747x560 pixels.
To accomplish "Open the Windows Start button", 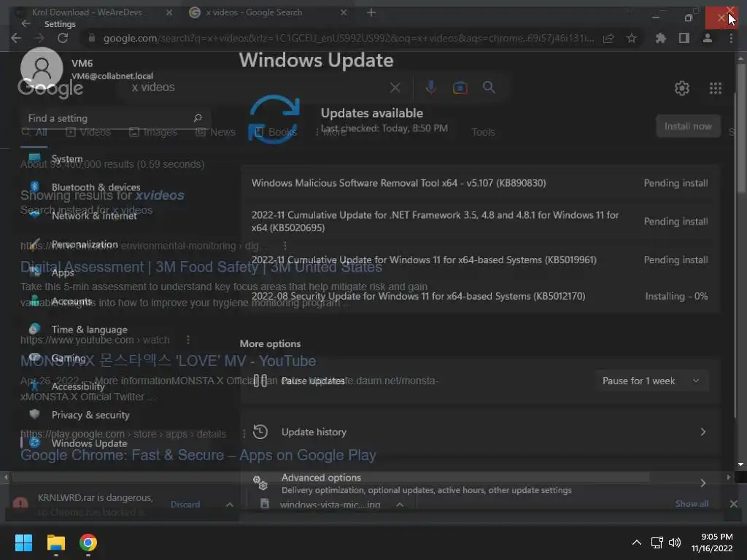I will pyautogui.click(x=23, y=542).
